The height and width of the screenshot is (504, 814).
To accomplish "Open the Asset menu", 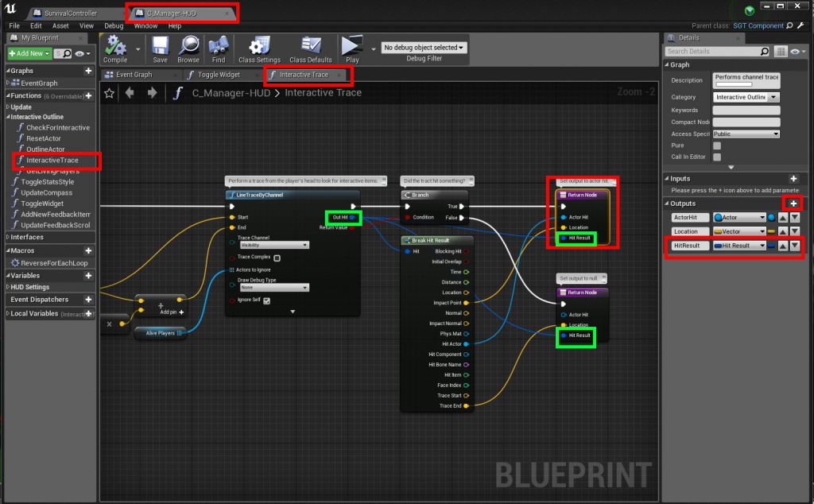I will pos(60,25).
